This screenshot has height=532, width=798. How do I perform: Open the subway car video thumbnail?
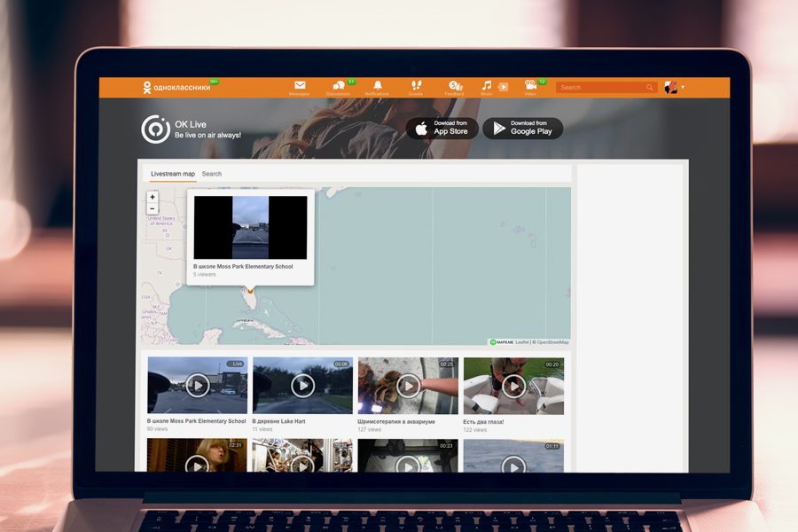[302, 456]
